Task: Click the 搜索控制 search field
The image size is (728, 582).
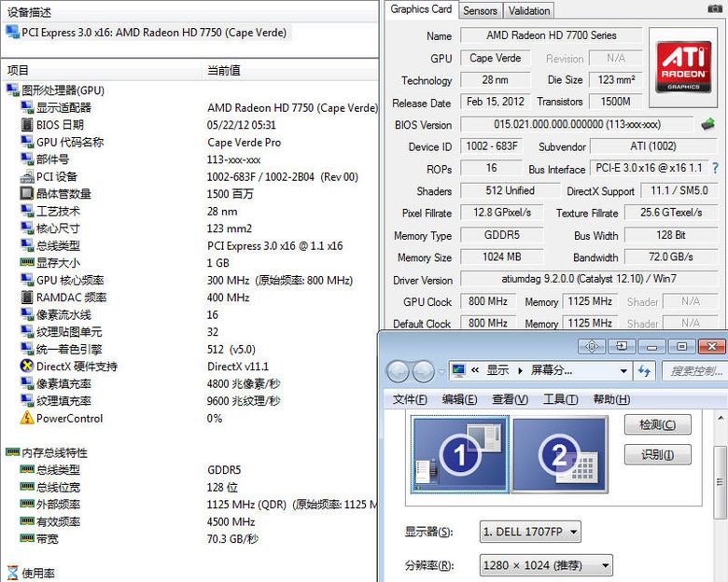Action: coord(695,371)
